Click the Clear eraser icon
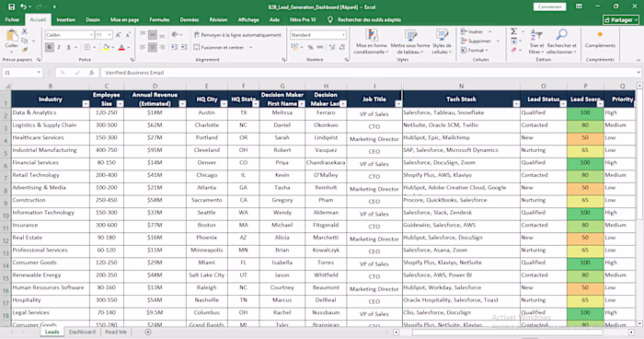Screen dimensions: 644x339 click(x=513, y=50)
